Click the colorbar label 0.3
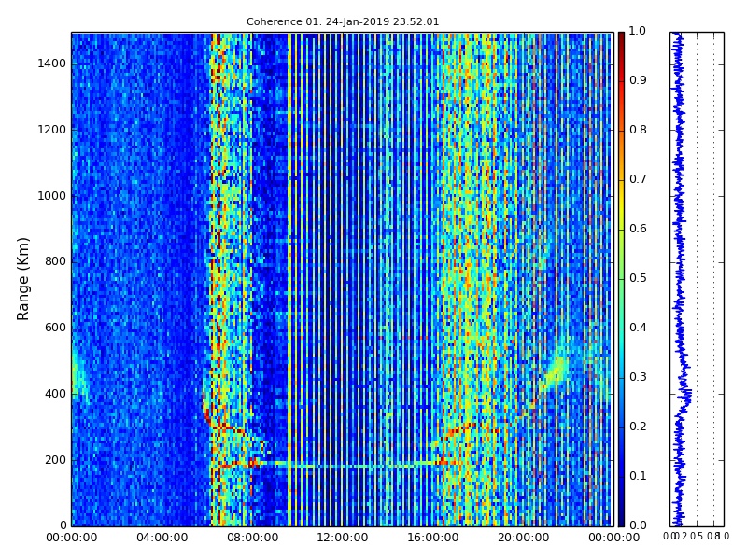 [638, 377]
